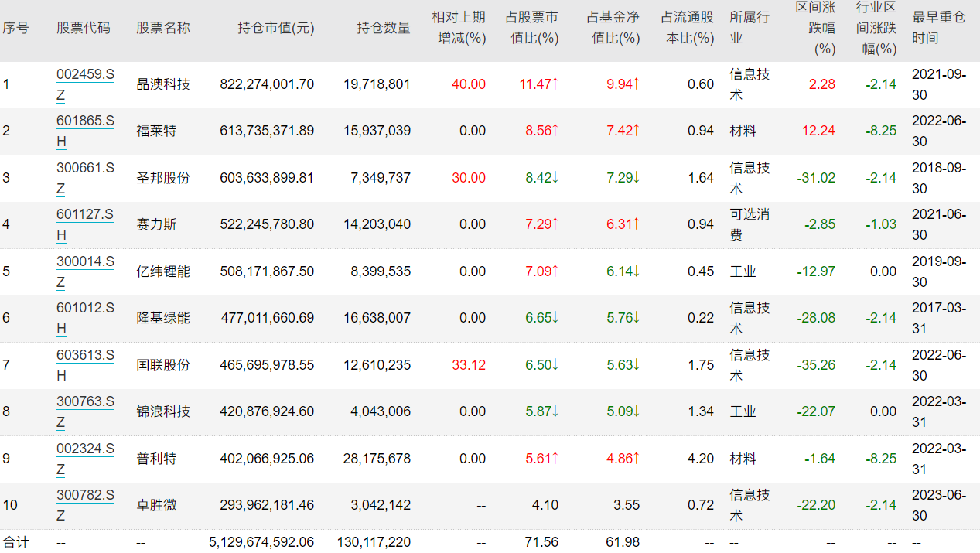Click market value 822,274,001.70
980x553 pixels.
[267, 84]
